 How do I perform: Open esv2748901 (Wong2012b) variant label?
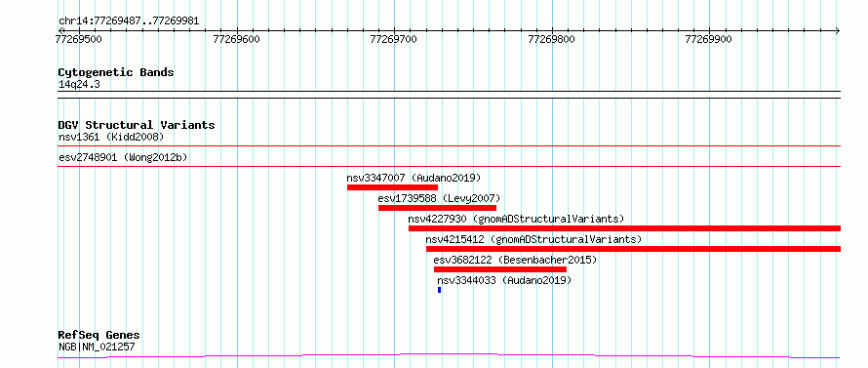123,157
